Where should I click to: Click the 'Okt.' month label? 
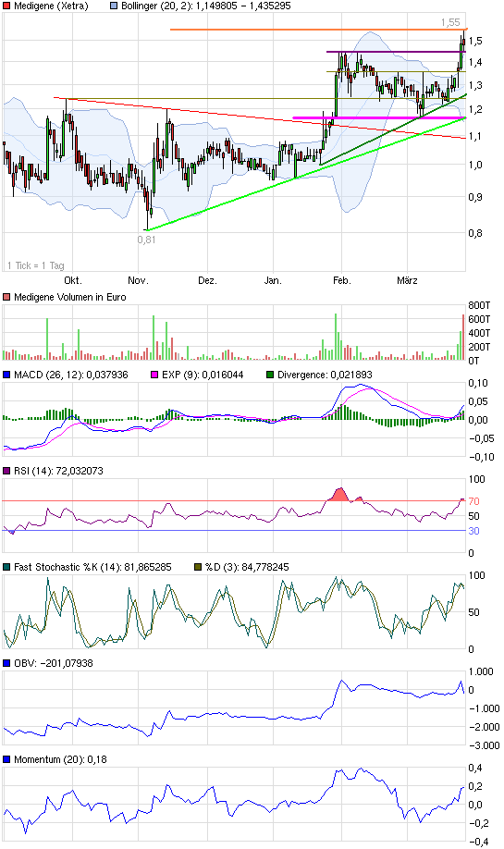[73, 280]
